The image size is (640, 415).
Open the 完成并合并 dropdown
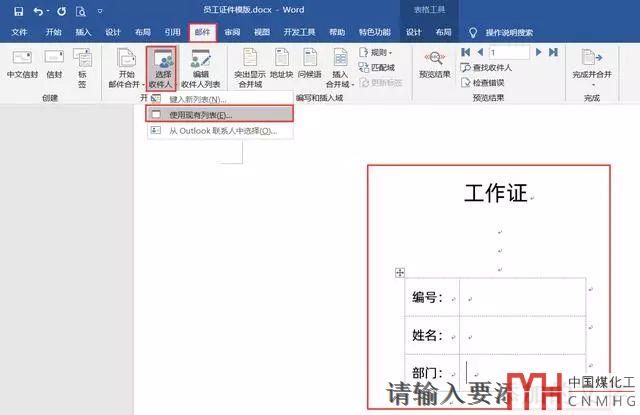592,68
